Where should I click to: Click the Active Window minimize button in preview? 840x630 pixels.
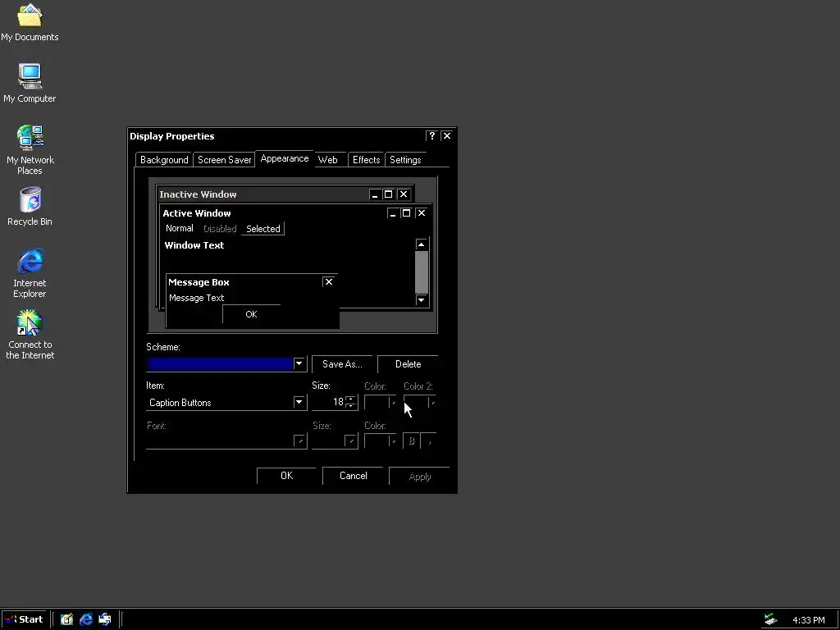(x=393, y=213)
